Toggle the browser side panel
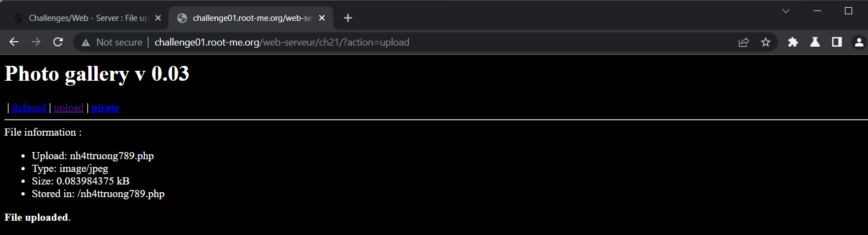This screenshot has width=868, height=235. [x=837, y=42]
